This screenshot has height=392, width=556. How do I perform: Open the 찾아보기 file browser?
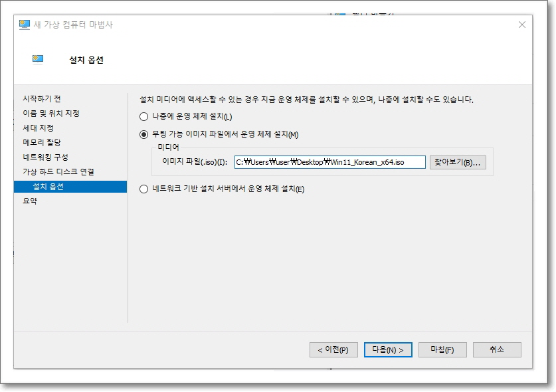[457, 161]
